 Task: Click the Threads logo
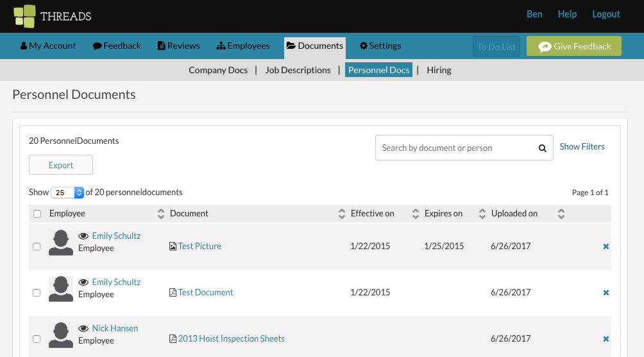52,17
